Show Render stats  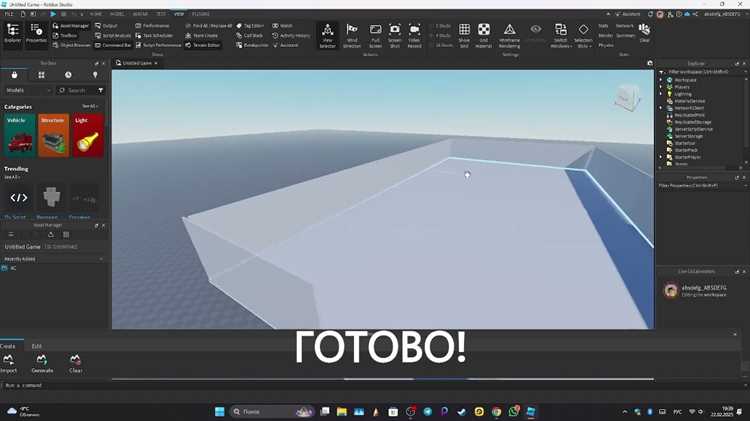point(605,35)
